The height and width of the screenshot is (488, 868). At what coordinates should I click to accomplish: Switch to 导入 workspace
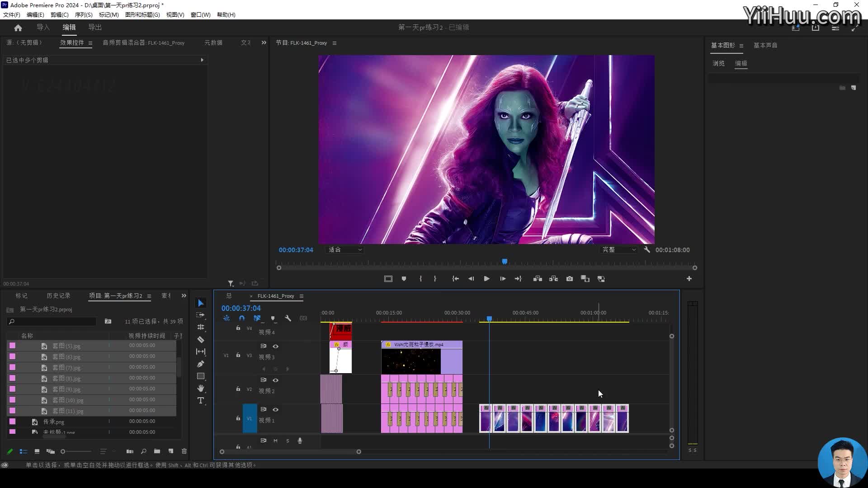point(43,27)
